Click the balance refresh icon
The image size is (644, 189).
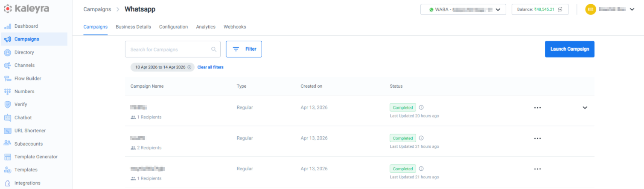560,9
